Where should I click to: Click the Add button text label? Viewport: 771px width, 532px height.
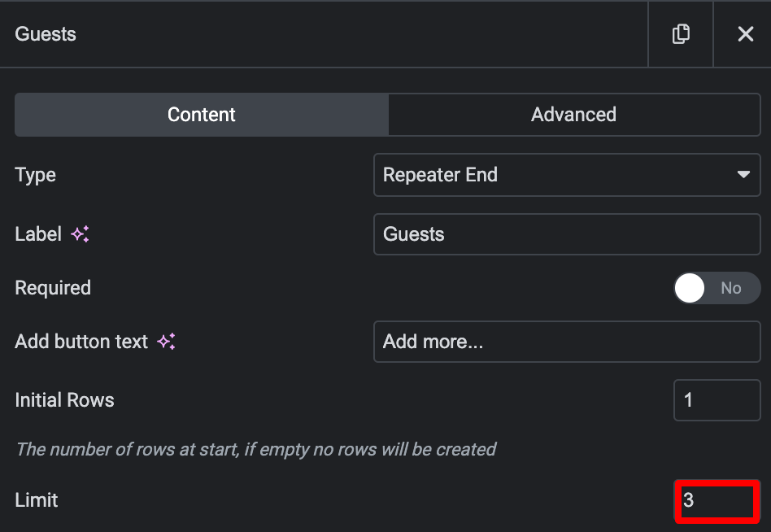[x=81, y=341]
